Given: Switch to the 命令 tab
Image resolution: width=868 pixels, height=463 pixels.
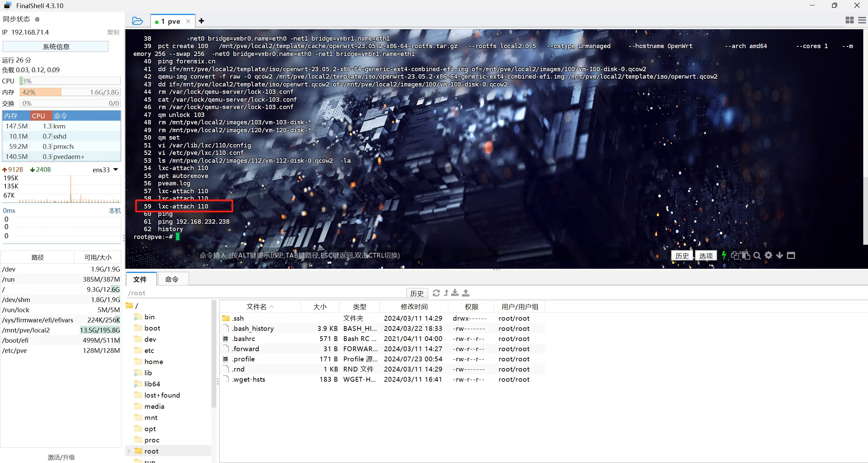Looking at the screenshot, I should (172, 279).
